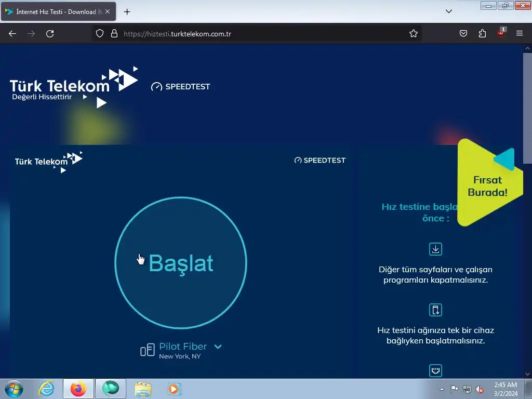Click the SPEEDTEST label inside test panel
Viewport: 532px width, 399px height.
tap(320, 160)
